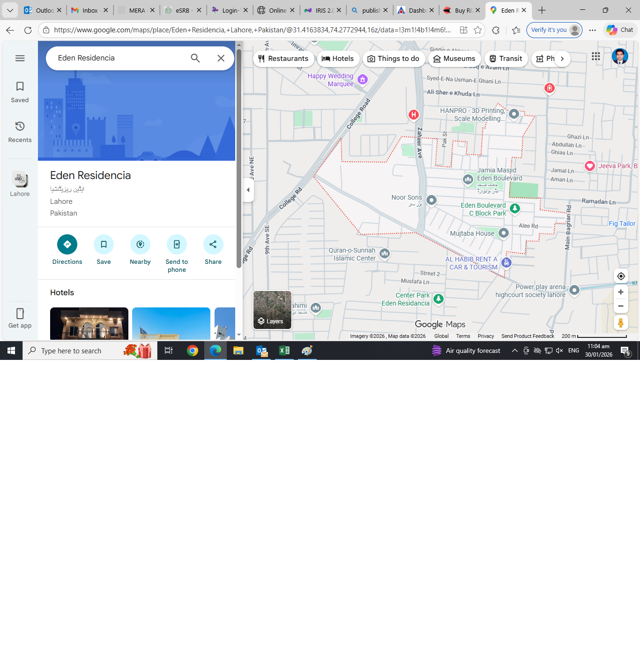
Task: Open the Layers map type switcher
Action: [x=272, y=310]
